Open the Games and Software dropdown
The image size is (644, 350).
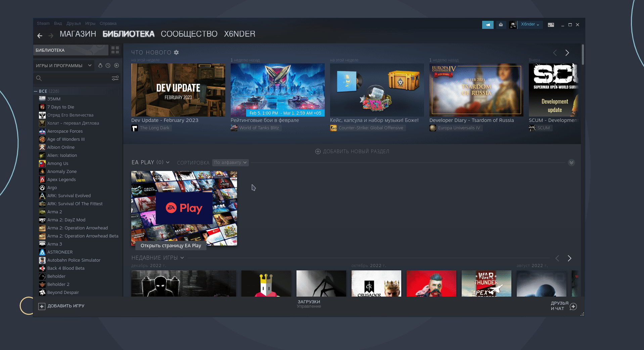tap(64, 65)
